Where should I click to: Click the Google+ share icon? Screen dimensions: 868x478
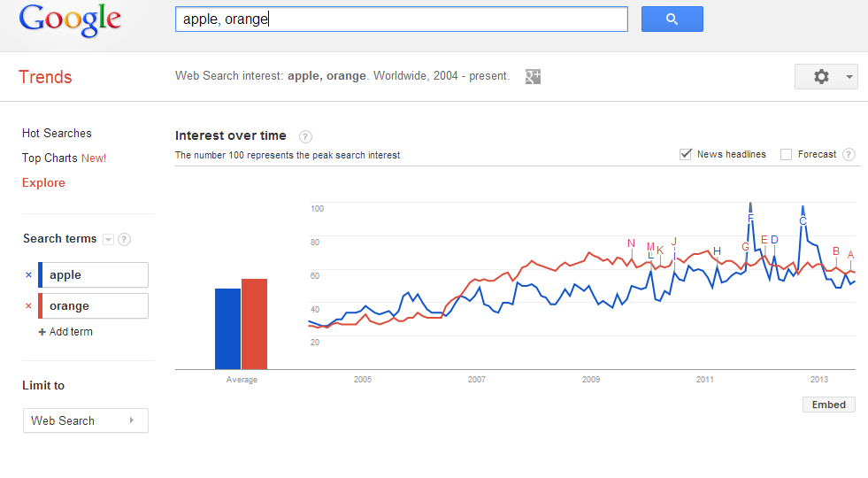click(533, 76)
